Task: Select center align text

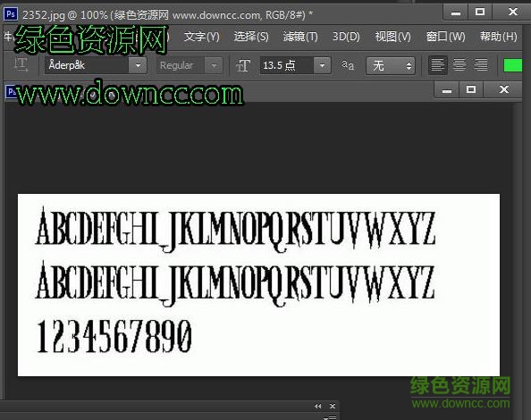Action: pyautogui.click(x=459, y=64)
